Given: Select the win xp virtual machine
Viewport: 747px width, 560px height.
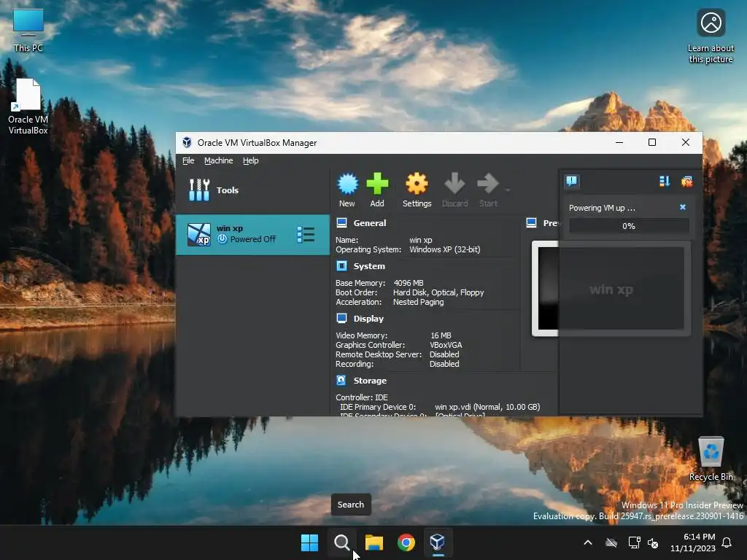Looking at the screenshot, I should [252, 234].
